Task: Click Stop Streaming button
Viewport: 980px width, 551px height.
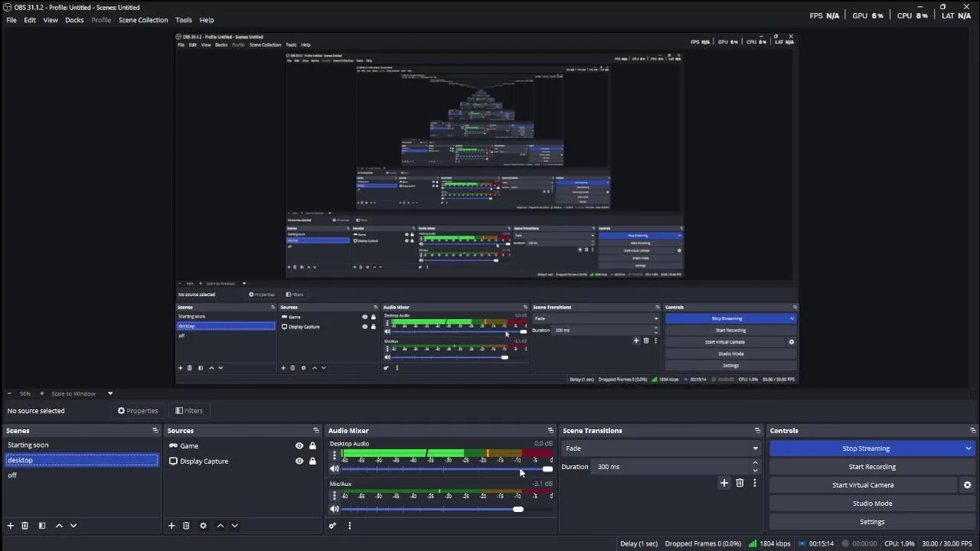Action: coord(865,448)
